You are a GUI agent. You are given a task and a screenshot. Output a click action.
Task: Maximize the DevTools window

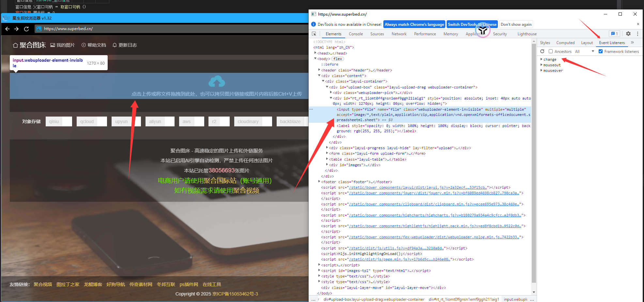point(620,14)
